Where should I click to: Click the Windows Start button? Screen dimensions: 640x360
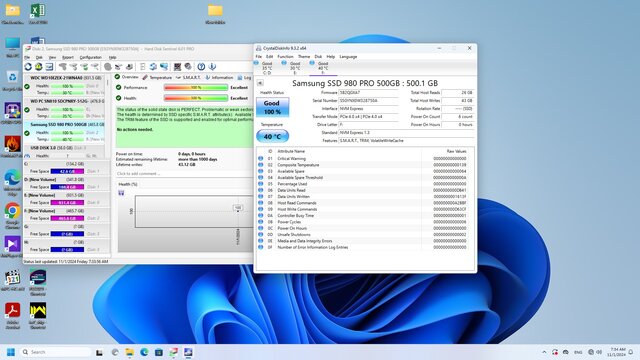coord(11,352)
